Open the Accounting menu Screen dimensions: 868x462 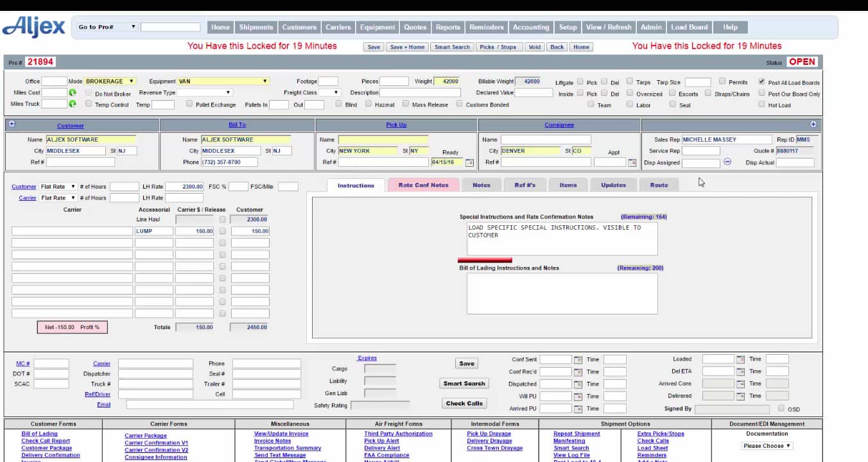click(531, 28)
